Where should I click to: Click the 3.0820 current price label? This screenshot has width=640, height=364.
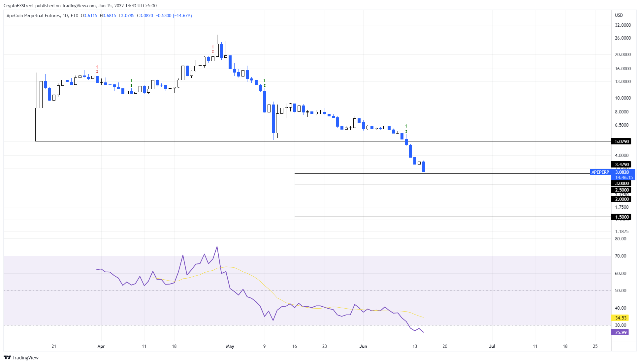[x=622, y=172]
